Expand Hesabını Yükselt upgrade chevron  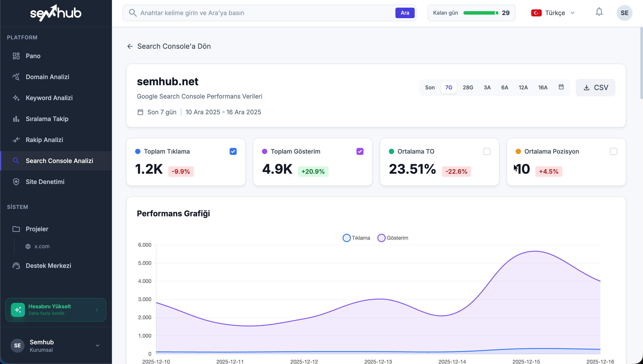pos(97,310)
